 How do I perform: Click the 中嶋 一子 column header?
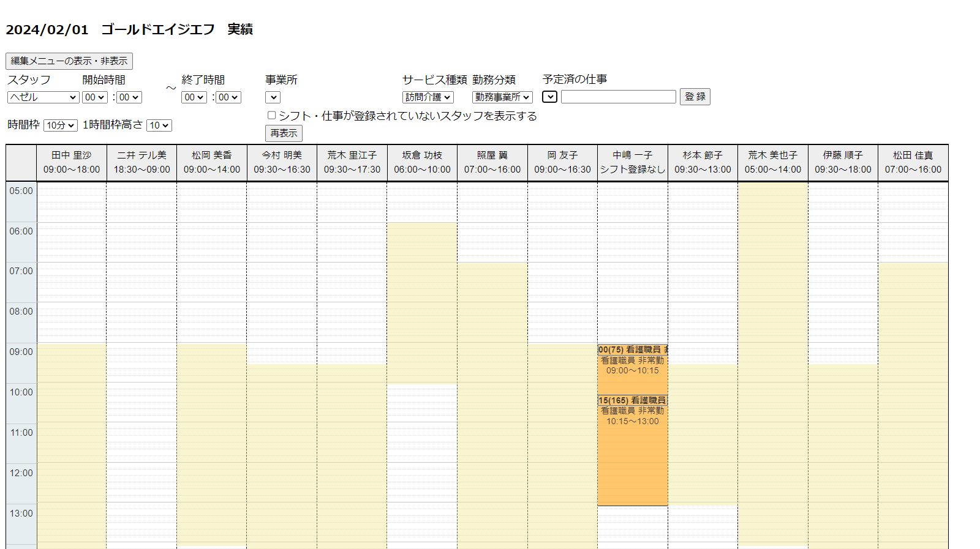(632, 163)
